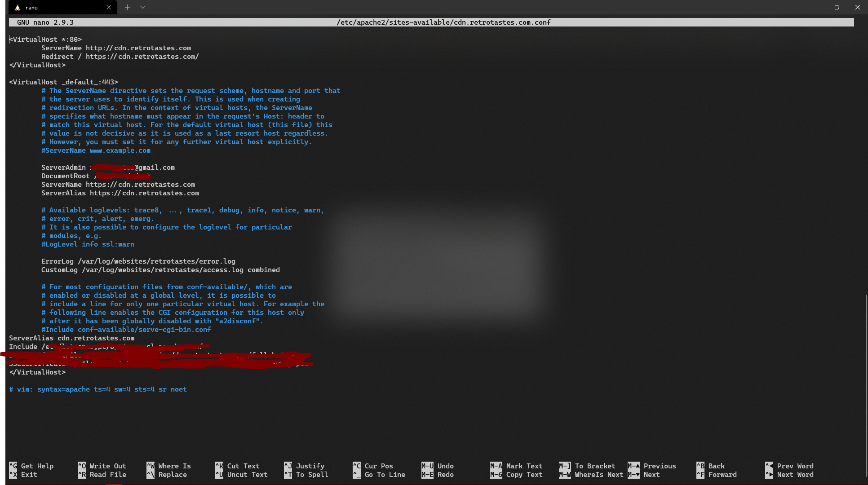Image resolution: width=868 pixels, height=485 pixels.
Task: Click the M-6 Copy Text label
Action: (x=524, y=475)
